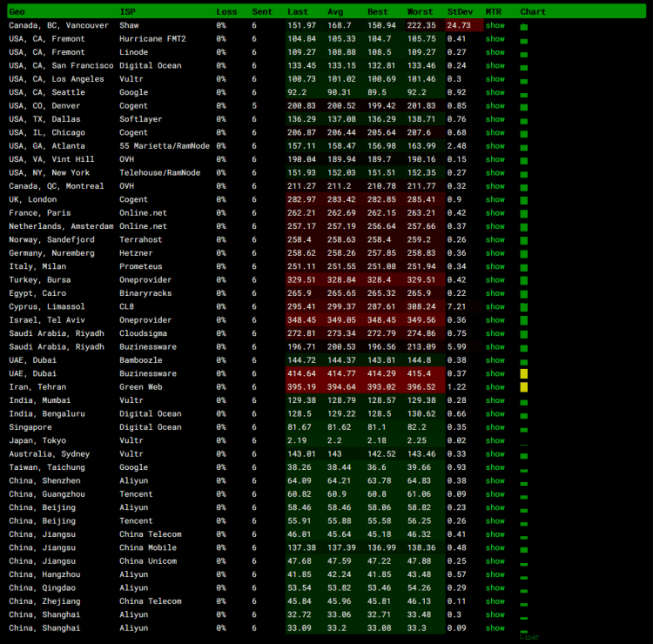Viewport: 653px width, 644px height.
Task: Click show link for Bursa Oneprovider
Action: (x=495, y=279)
